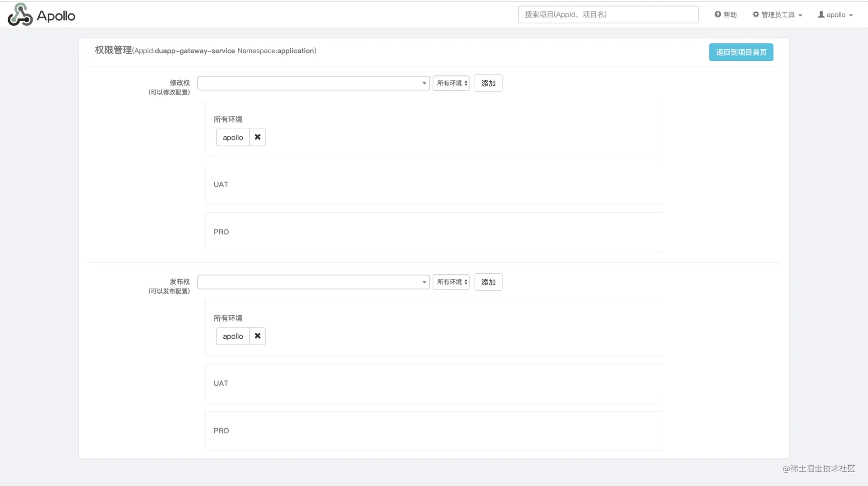Click the Apollo brand text link
The height and width of the screenshot is (486, 868).
click(56, 16)
